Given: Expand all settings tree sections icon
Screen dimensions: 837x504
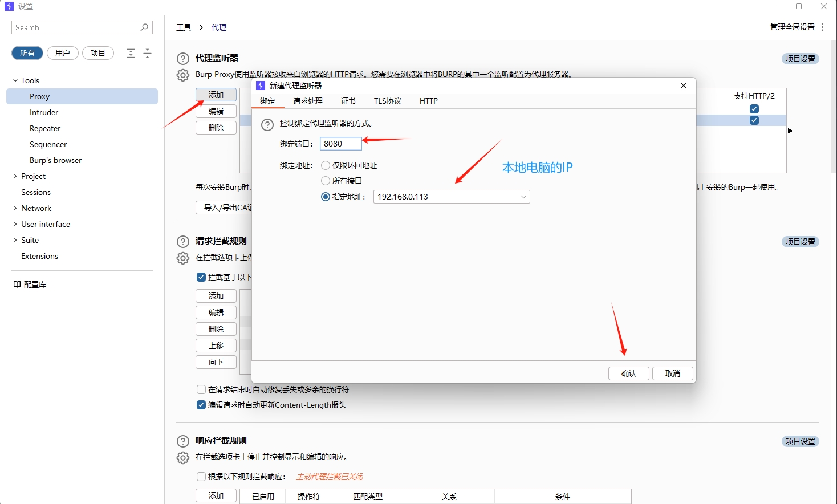Looking at the screenshot, I should tap(131, 53).
